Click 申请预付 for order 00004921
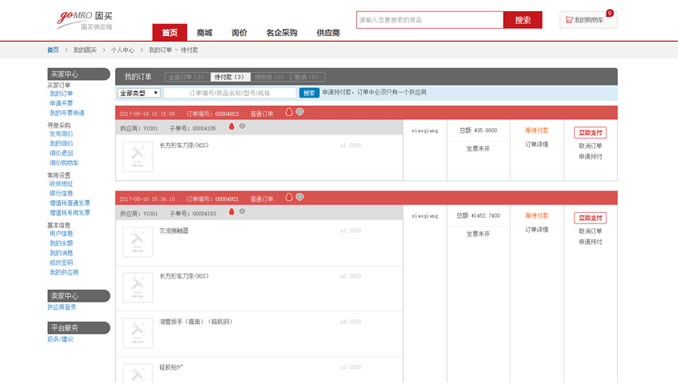The height and width of the screenshot is (383, 678). coord(590,242)
